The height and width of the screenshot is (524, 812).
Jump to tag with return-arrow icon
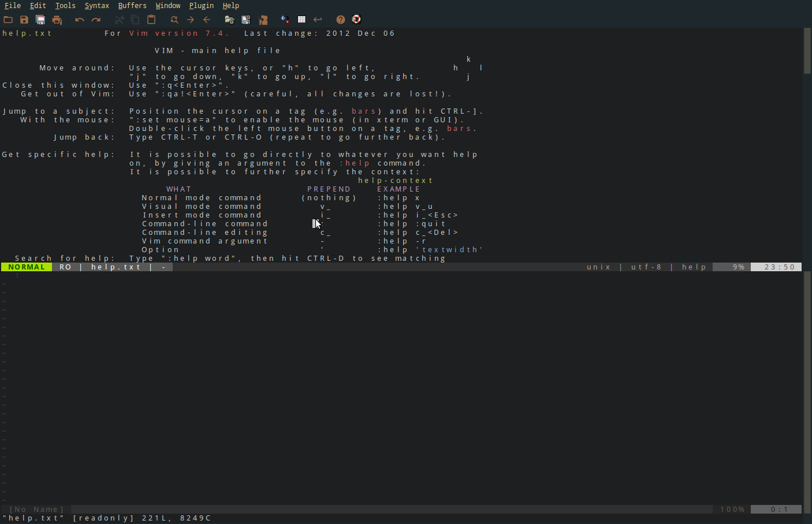[318, 20]
